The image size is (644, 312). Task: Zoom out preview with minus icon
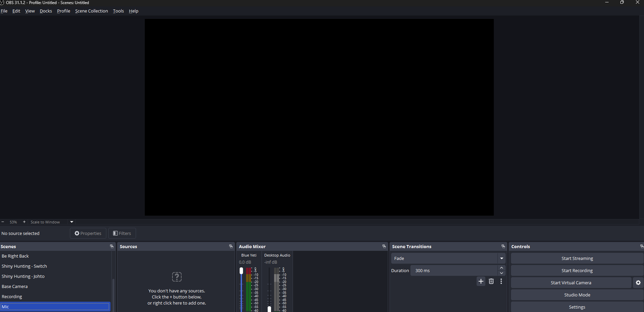pyautogui.click(x=3, y=222)
